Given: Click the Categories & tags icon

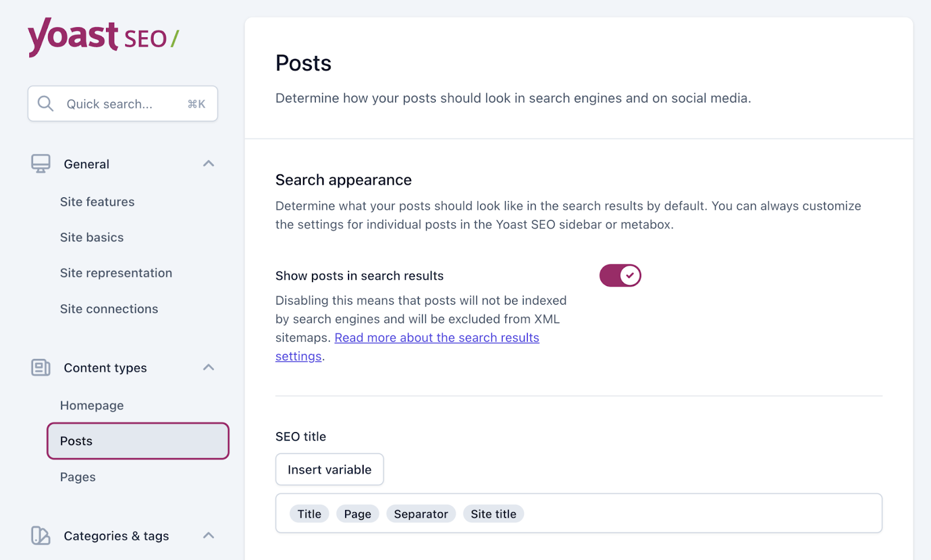Looking at the screenshot, I should click(40, 536).
